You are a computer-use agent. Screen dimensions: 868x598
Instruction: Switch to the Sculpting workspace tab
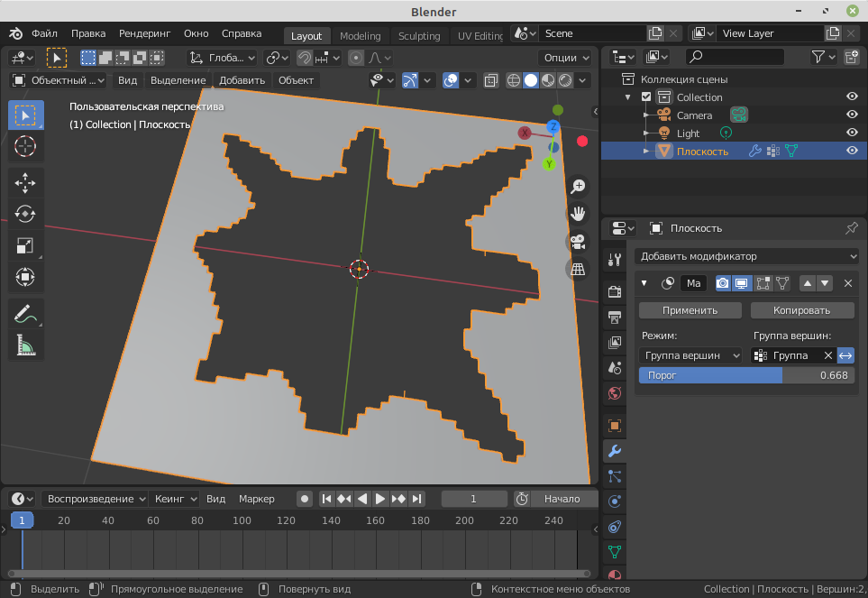point(419,36)
